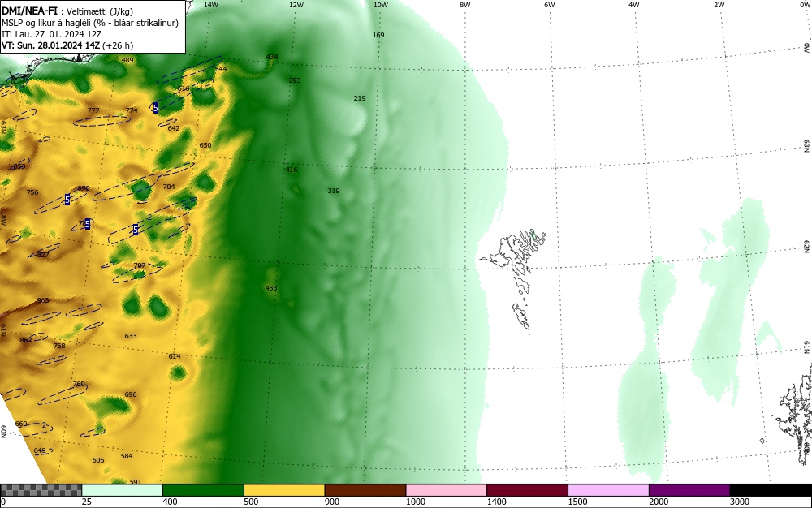
Task: Click the 12W longitude label
Action: [296, 5]
